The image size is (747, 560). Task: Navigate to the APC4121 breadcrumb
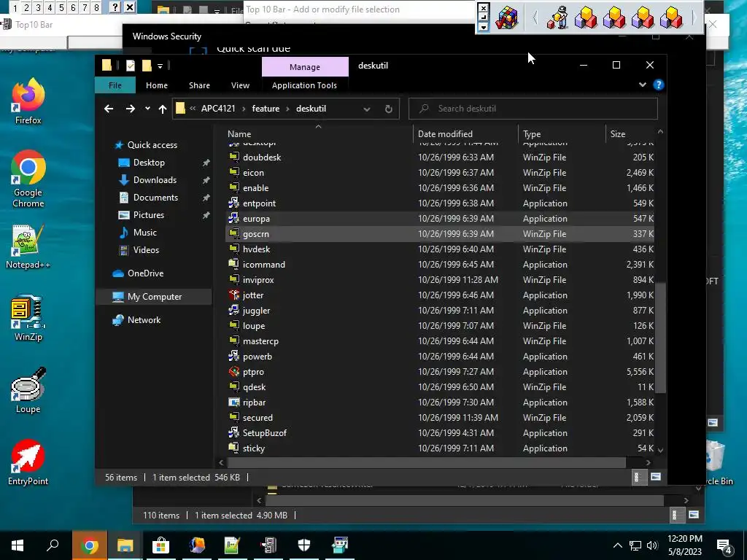(x=218, y=109)
